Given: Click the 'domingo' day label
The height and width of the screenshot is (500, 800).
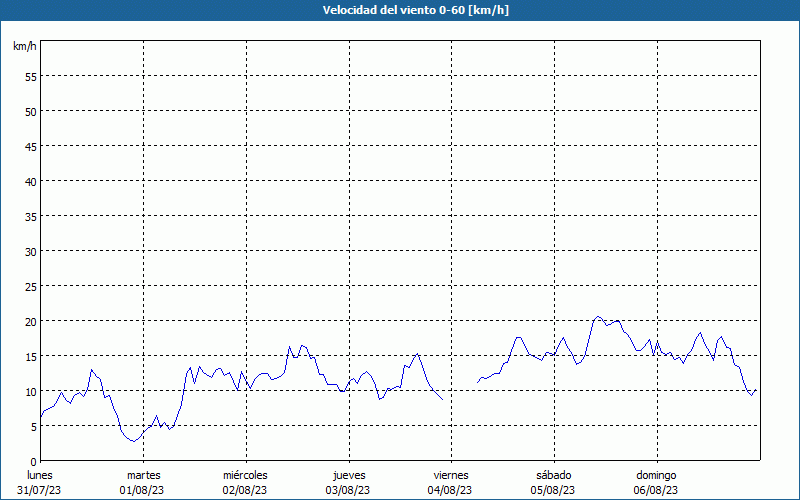Looking at the screenshot, I should pos(656,476).
